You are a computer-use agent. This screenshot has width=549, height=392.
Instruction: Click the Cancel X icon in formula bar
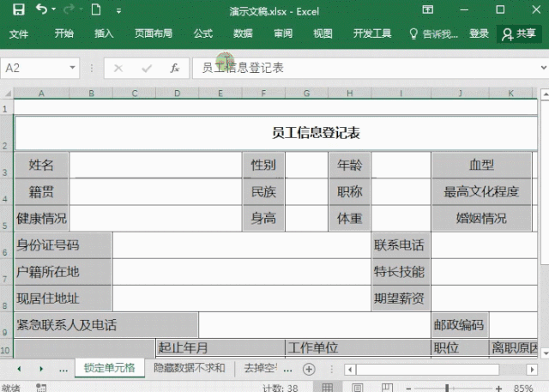[118, 68]
